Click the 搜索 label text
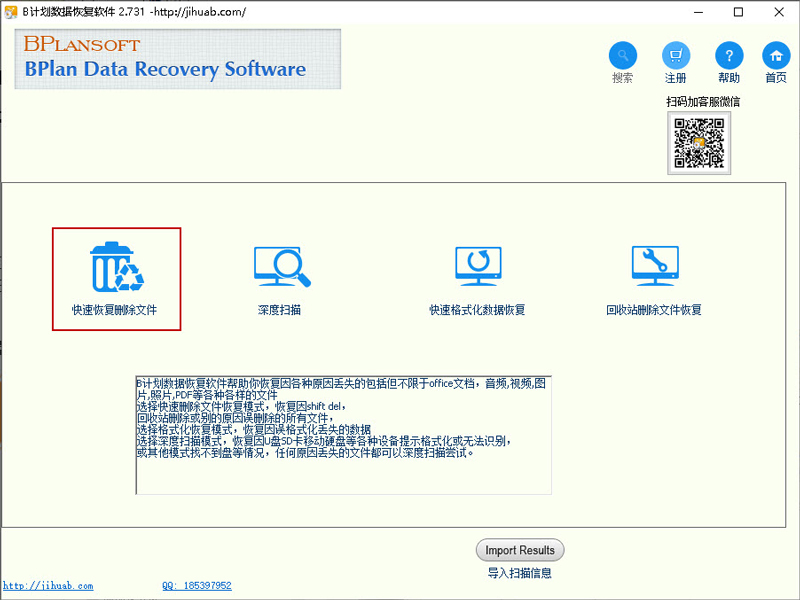This screenshot has width=800, height=600. [622, 78]
